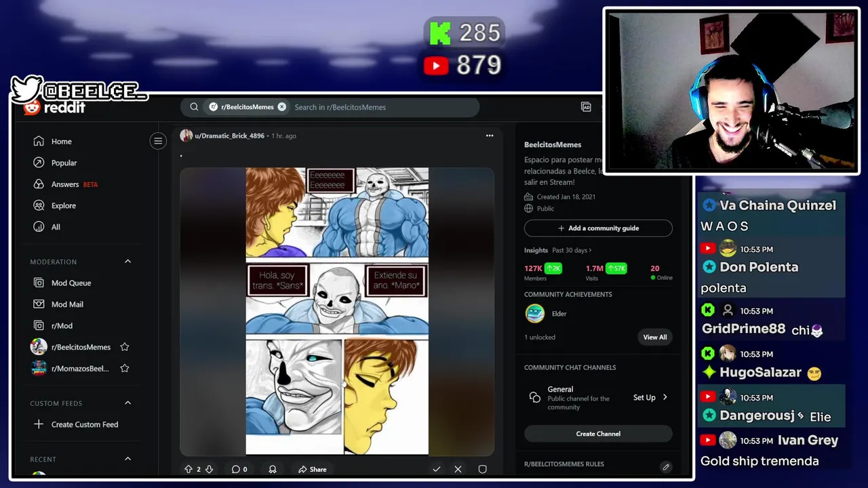Collapse the Moderation section
Viewport: 868px width, 488px height.
pyautogui.click(x=127, y=262)
